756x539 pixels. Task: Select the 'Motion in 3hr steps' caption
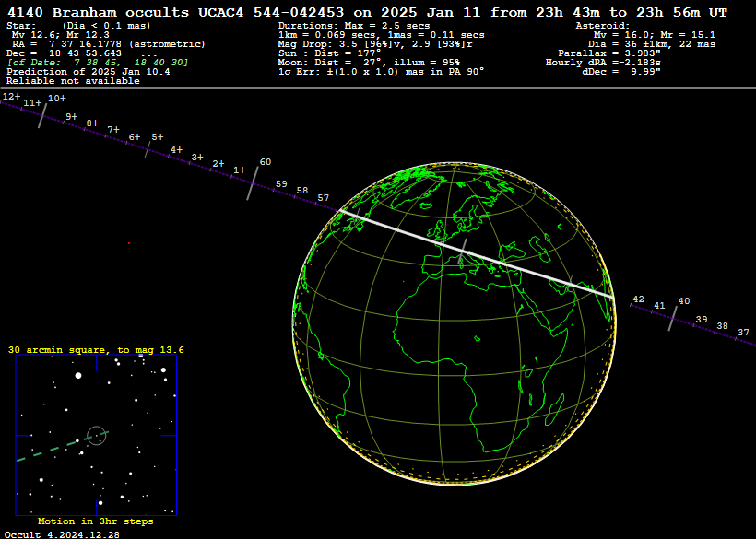pos(96,521)
